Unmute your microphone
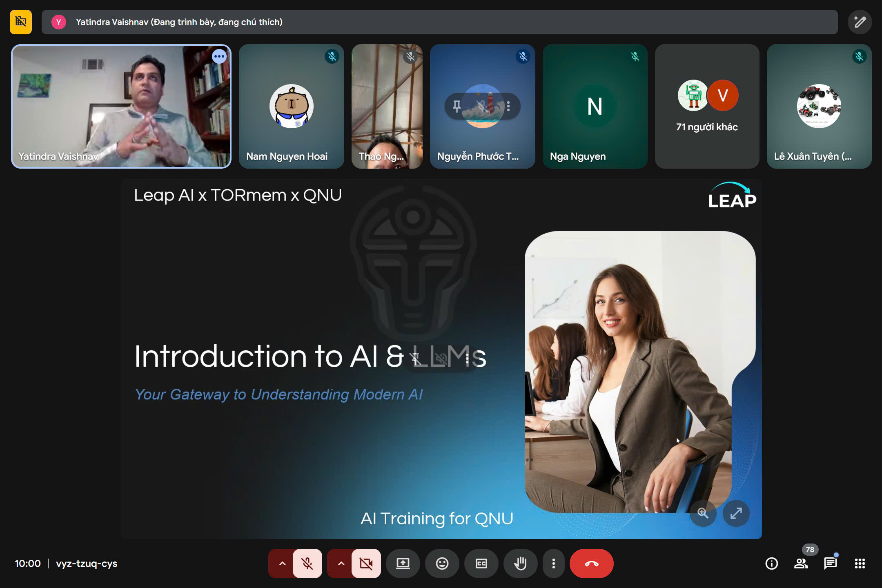Viewport: 882px width, 588px height. (307, 563)
